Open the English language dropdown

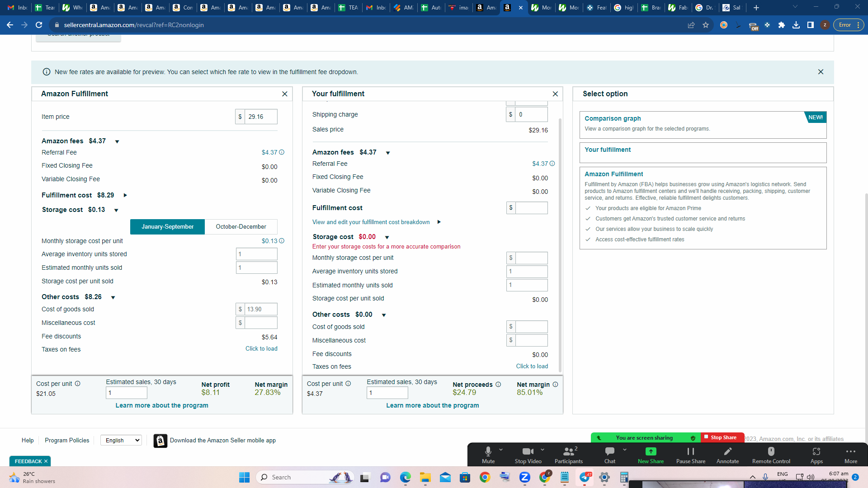(x=121, y=440)
